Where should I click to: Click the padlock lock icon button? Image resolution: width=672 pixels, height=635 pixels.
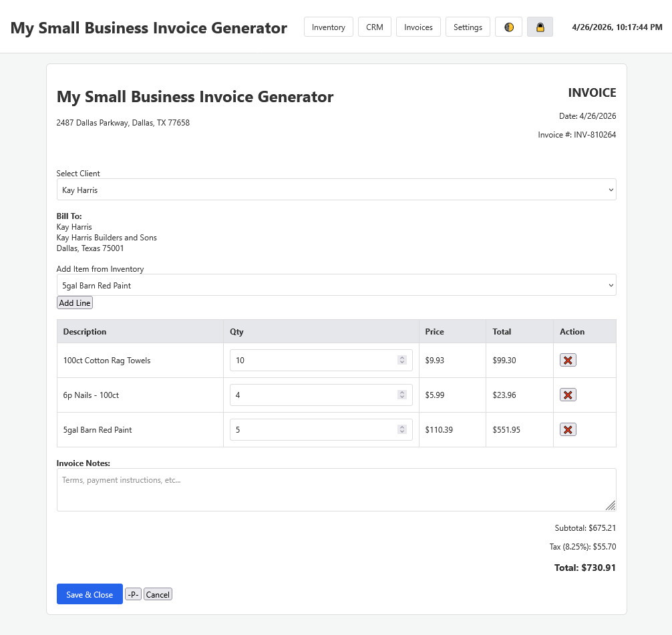[x=540, y=27]
